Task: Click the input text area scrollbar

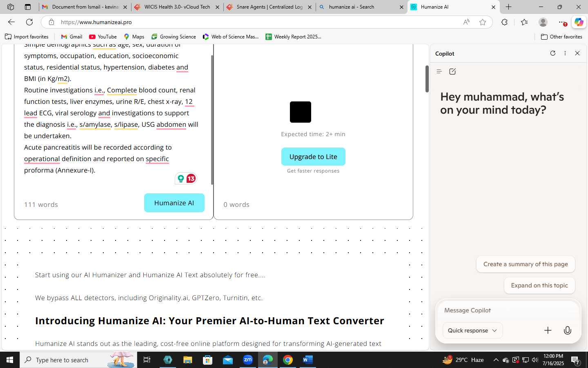Action: pos(212,120)
